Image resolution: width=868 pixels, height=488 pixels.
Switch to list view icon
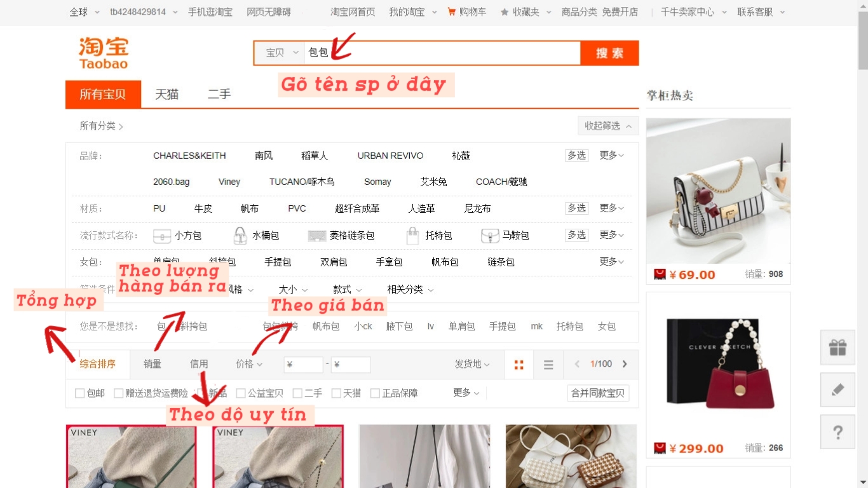[548, 364]
